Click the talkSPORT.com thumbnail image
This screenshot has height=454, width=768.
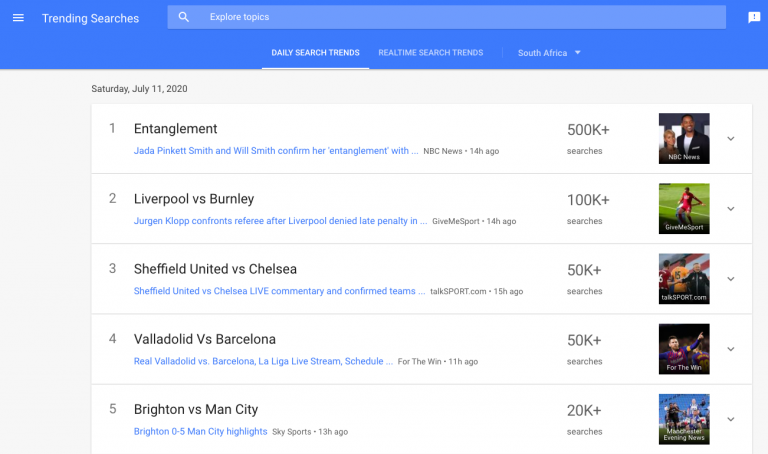[684, 278]
